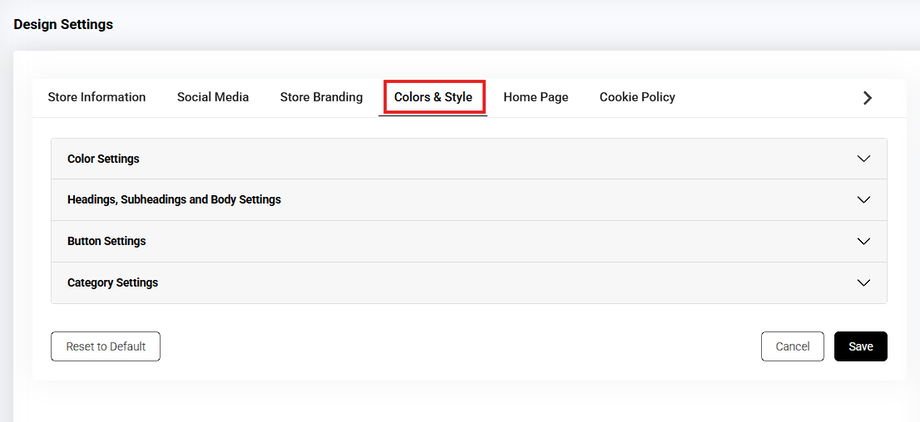Open the Store Information tab
The width and height of the screenshot is (920, 422).
97,97
